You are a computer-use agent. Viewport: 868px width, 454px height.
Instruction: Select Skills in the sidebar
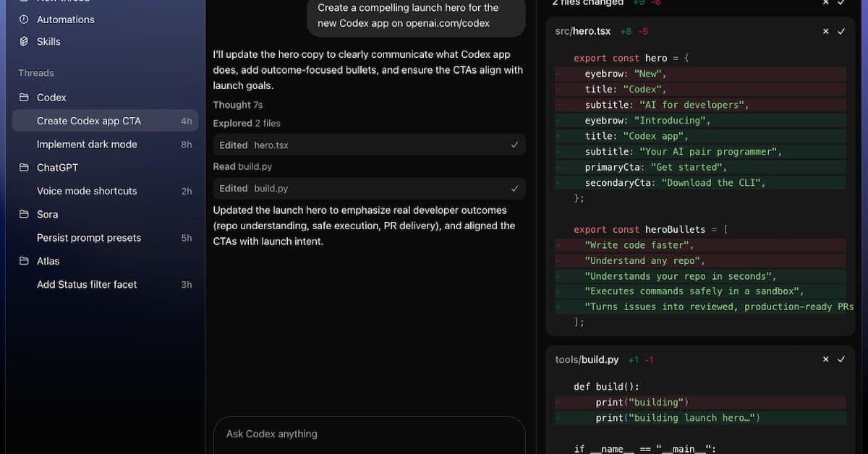tap(48, 41)
